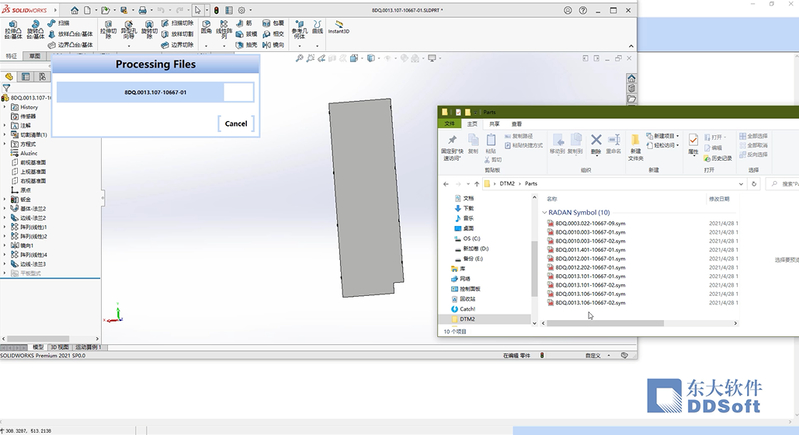Click the Print icon in quick access toolbar
799x435 pixels.
143,9
